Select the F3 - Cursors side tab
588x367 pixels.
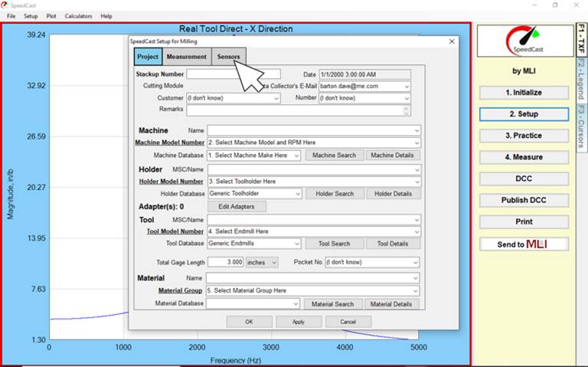581,126
